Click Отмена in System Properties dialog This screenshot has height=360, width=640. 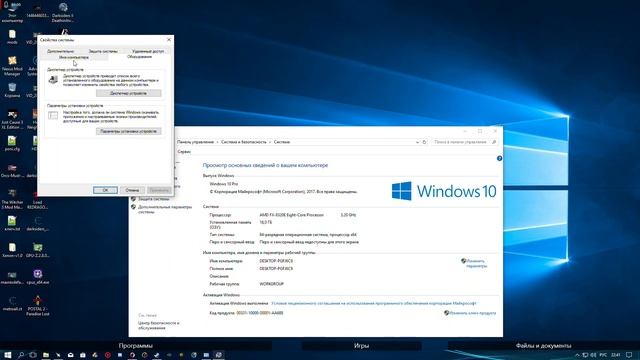[x=132, y=190]
